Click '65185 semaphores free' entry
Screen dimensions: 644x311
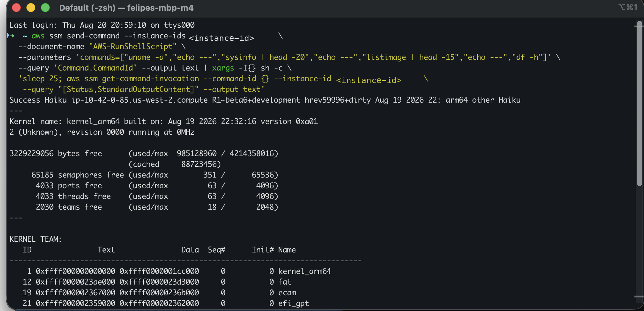pos(78,175)
